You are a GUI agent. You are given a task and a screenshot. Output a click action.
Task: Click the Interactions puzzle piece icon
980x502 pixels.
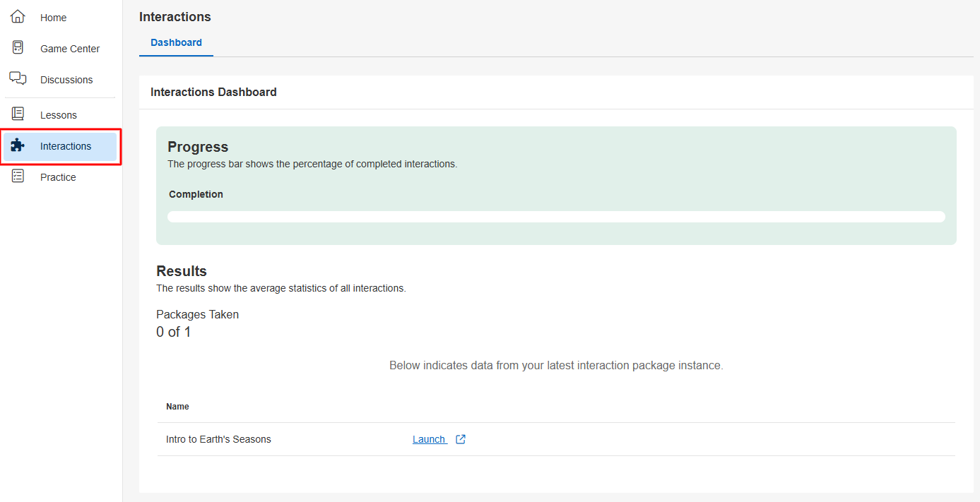[18, 145]
